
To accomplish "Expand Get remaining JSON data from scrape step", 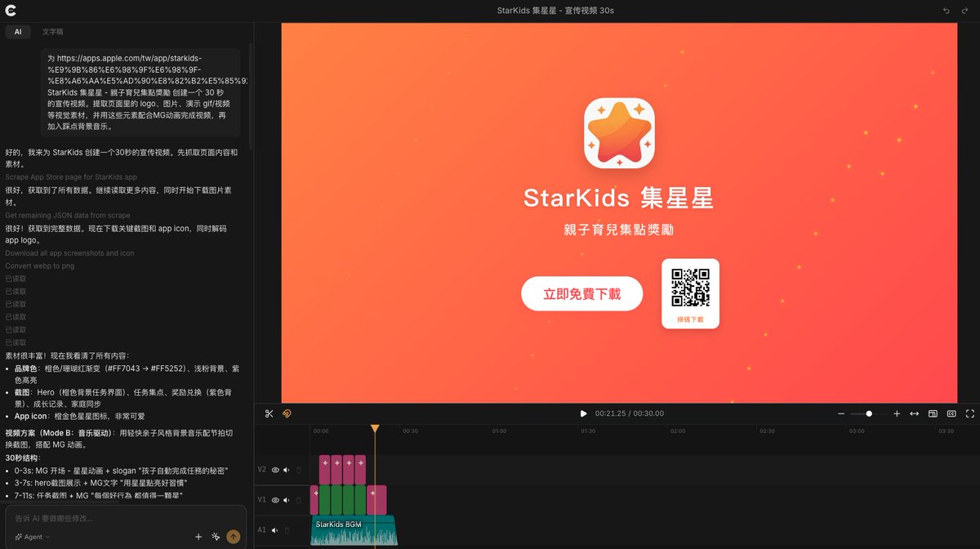I will click(x=68, y=216).
